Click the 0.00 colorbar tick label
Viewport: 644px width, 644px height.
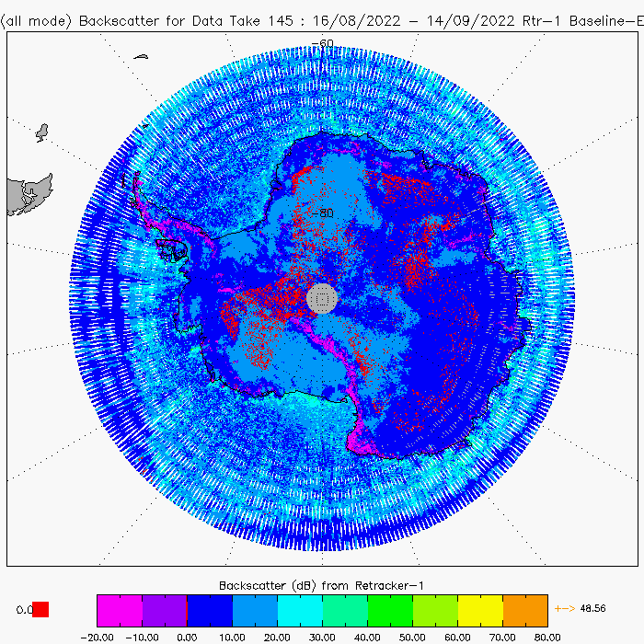click(x=187, y=638)
